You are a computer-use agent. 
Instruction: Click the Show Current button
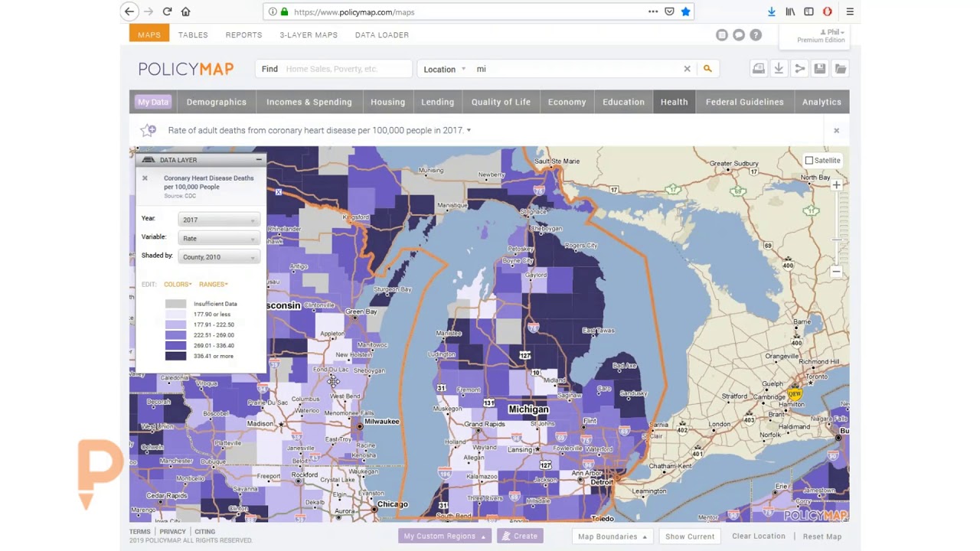[690, 536]
